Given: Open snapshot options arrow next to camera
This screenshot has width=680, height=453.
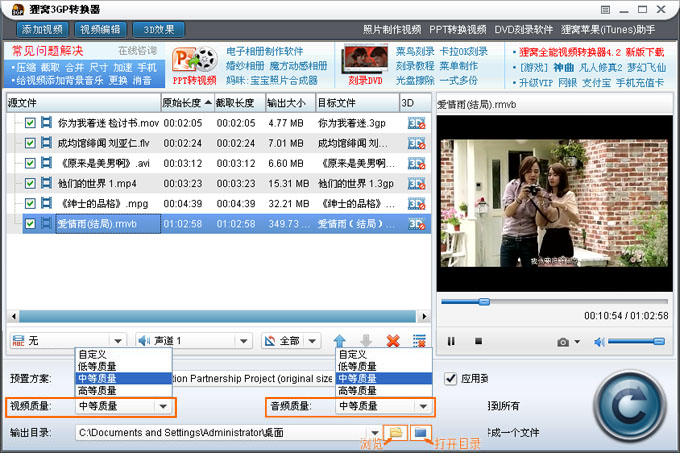Looking at the screenshot, I should coord(577,342).
